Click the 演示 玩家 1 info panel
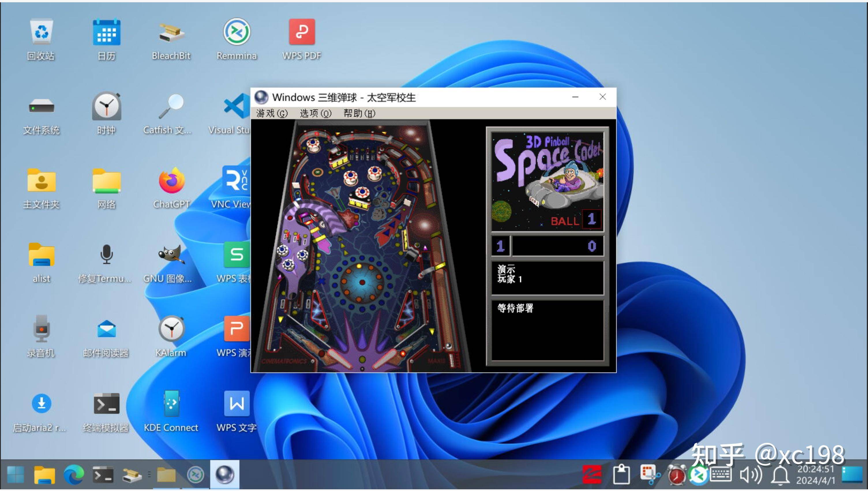Image resolution: width=868 pixels, height=491 pixels. pyautogui.click(x=547, y=278)
